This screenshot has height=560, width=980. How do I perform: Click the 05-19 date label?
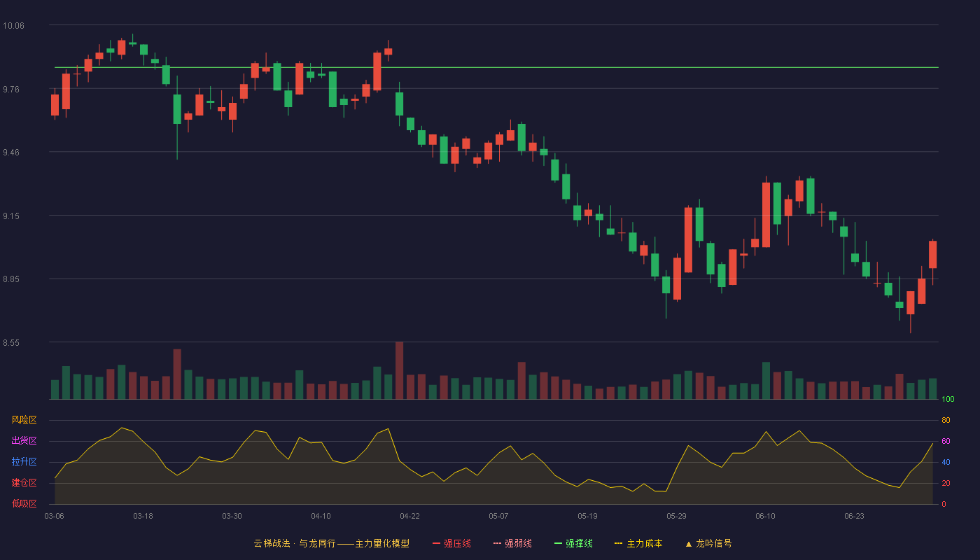(587, 516)
